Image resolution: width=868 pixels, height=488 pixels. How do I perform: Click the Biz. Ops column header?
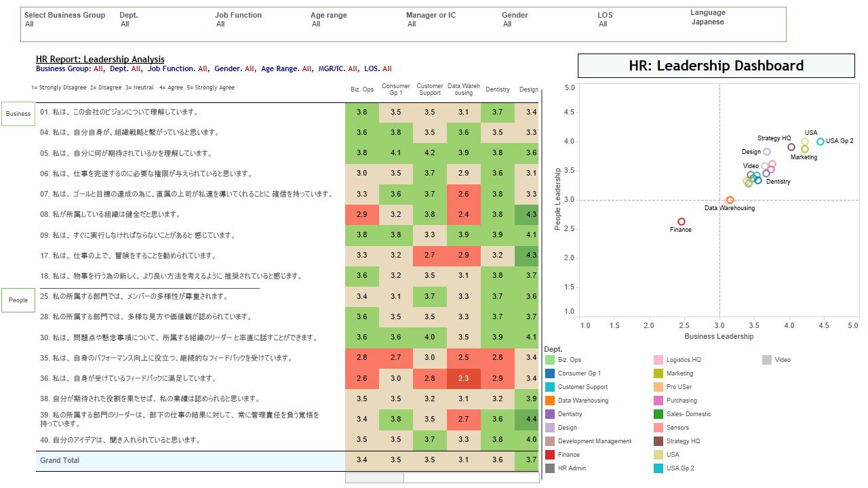tap(362, 89)
